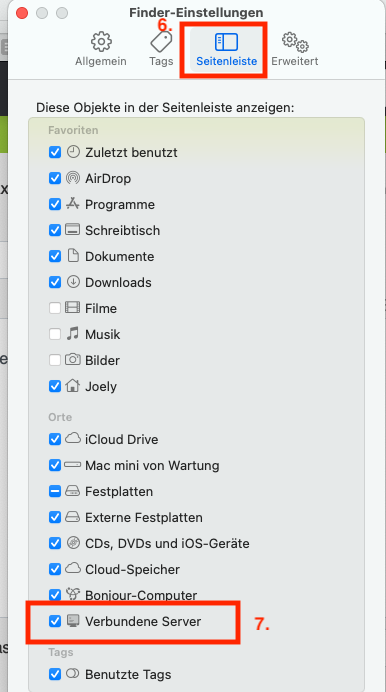This screenshot has height=692, width=386.
Task: Enable the Musik checkbox
Action: point(55,334)
